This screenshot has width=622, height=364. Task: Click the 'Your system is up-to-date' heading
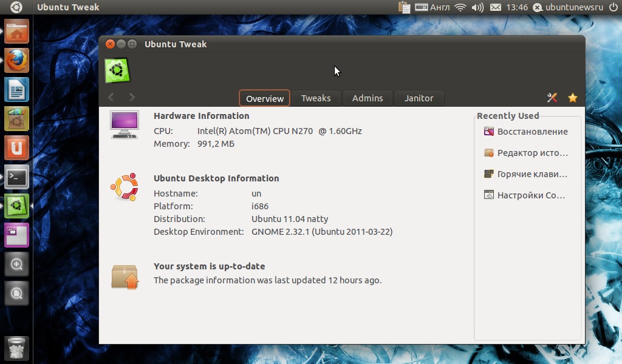tap(210, 266)
